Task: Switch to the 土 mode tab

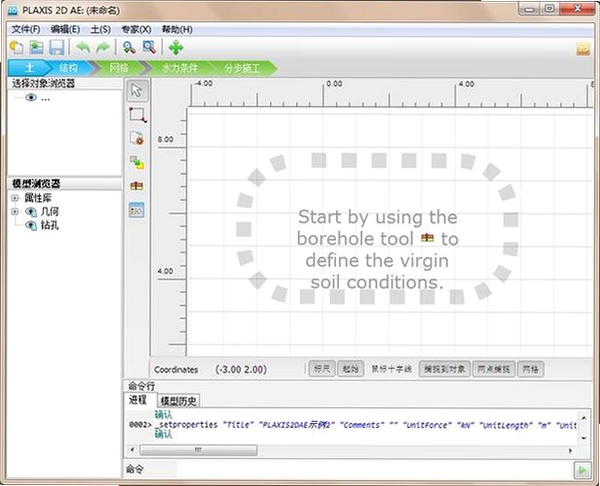Action: (29, 68)
